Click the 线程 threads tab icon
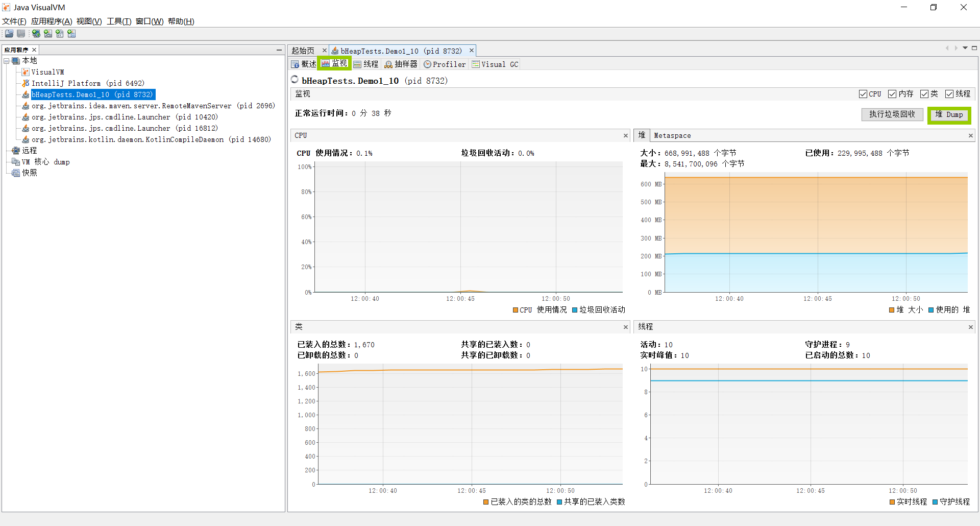Viewport: 980px width, 526px height. (x=357, y=64)
